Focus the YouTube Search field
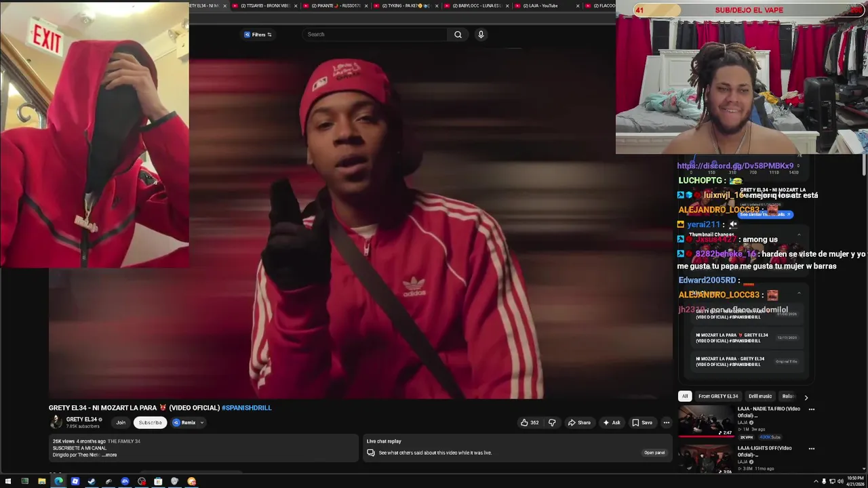Screen dimensions: 868x488 click(x=375, y=35)
